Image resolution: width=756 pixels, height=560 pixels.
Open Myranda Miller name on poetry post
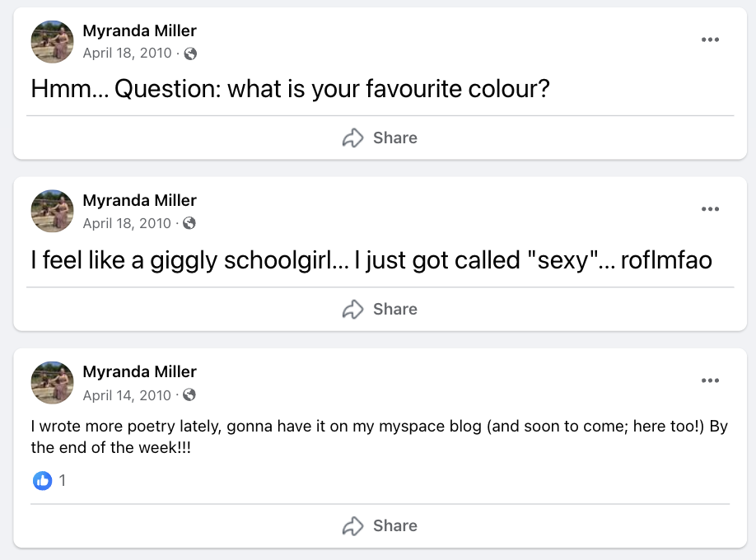(140, 372)
